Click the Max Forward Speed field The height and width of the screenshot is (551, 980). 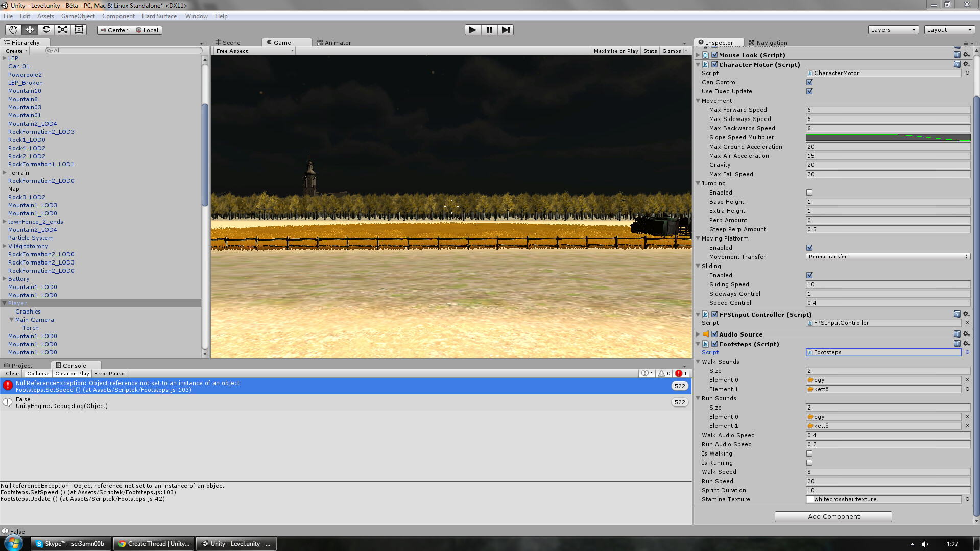pos(888,110)
